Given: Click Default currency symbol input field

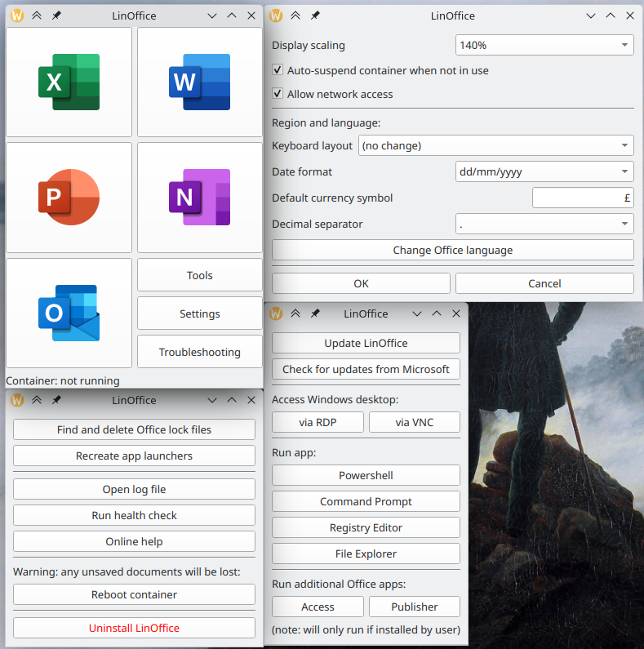Looking at the screenshot, I should pos(583,198).
